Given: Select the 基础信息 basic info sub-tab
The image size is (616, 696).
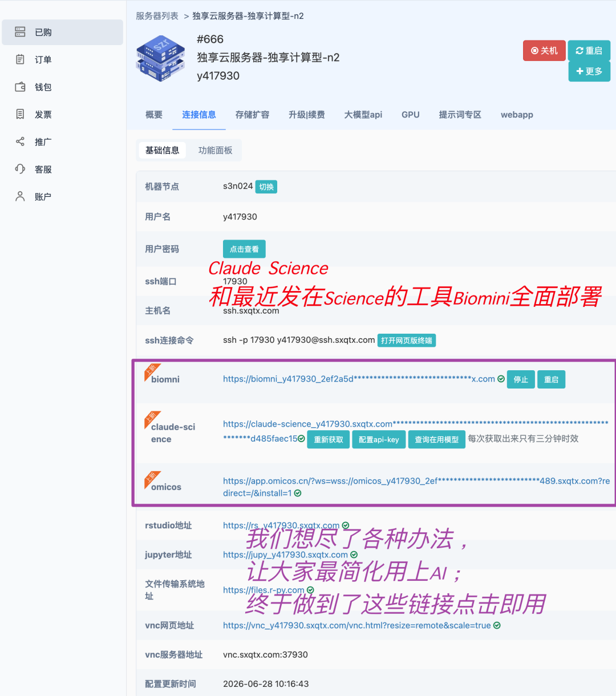Looking at the screenshot, I should click(x=163, y=150).
